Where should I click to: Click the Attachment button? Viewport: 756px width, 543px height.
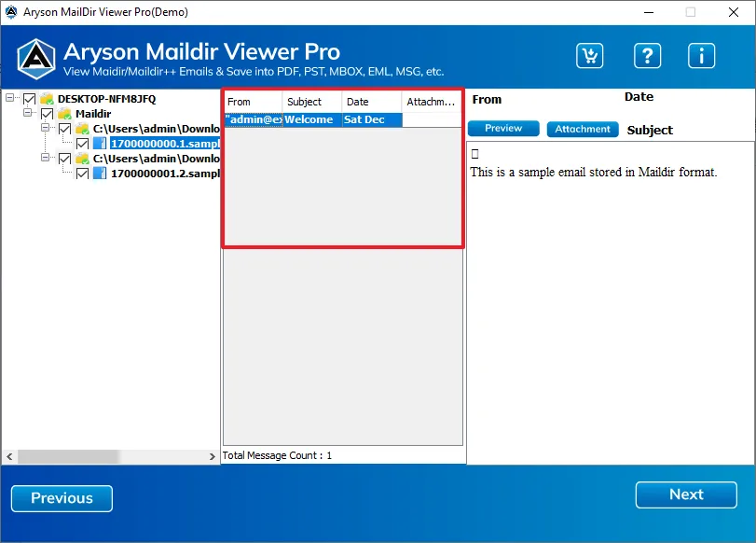583,130
